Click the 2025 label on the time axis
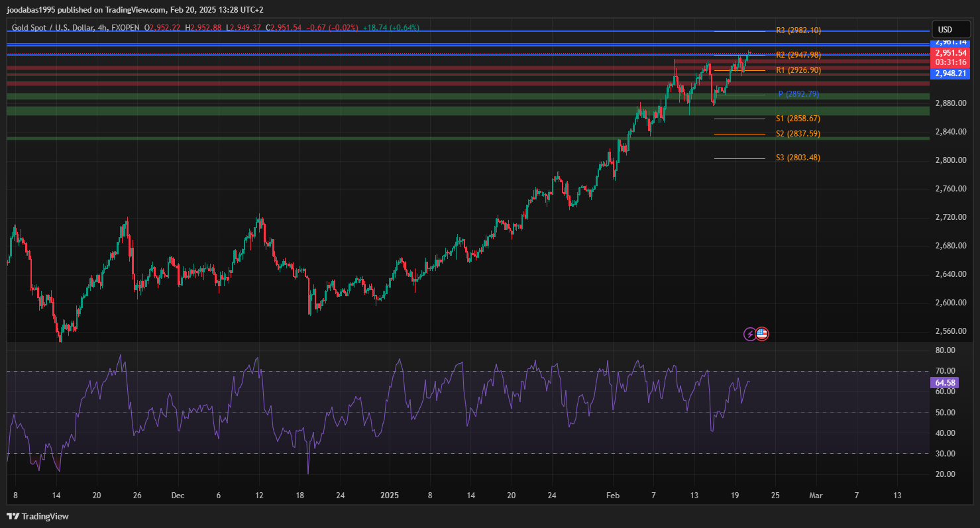Viewport: 980px width, 528px height. click(390, 495)
